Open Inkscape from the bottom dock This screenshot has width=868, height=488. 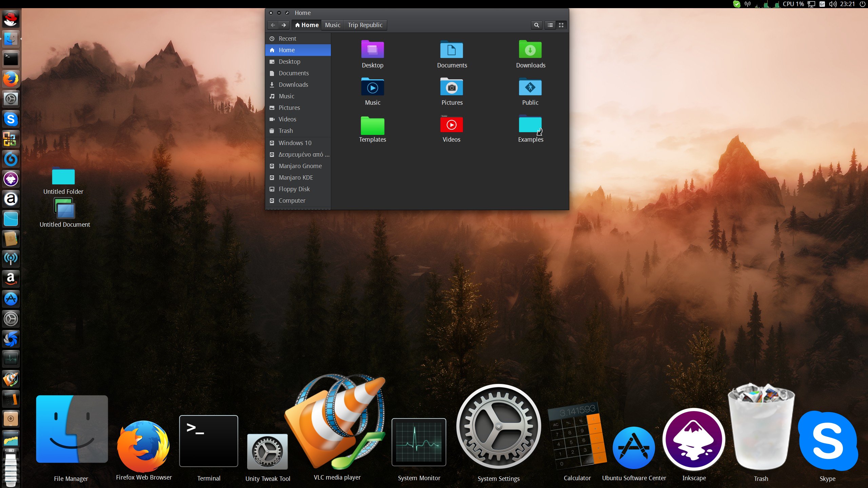click(x=694, y=439)
